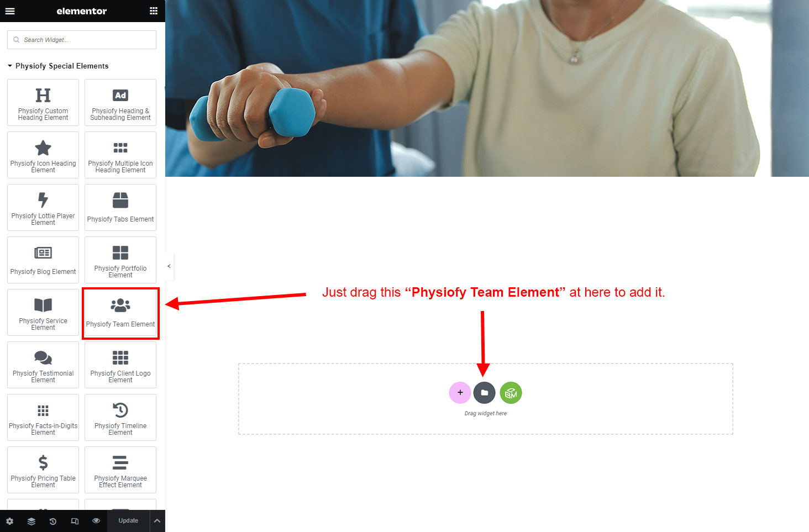Focus the Search Widget input field
This screenshot has width=809, height=532.
click(82, 40)
